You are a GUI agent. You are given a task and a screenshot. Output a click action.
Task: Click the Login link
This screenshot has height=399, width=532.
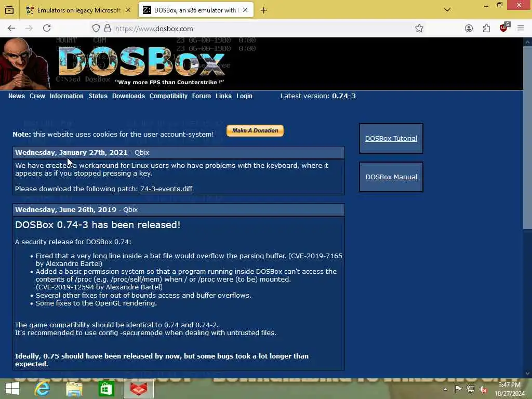pyautogui.click(x=244, y=96)
